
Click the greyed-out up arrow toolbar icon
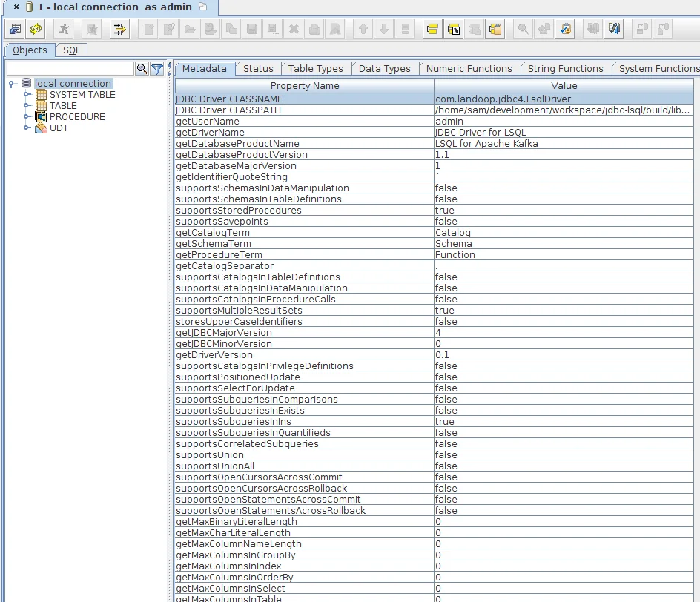click(363, 30)
